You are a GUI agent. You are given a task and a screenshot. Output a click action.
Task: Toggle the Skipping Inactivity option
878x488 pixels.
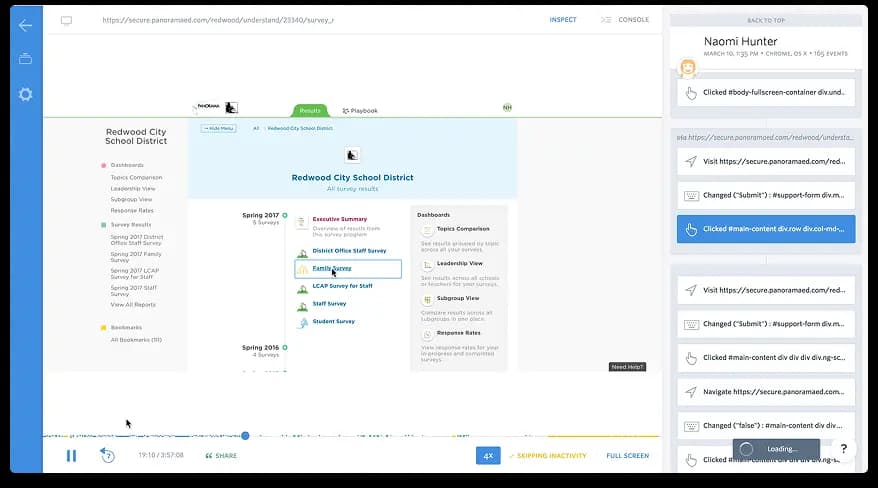click(548, 456)
